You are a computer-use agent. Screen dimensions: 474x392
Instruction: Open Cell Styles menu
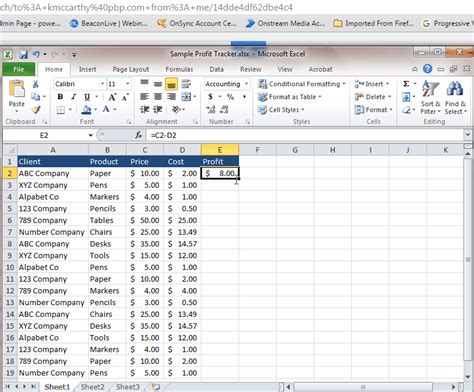coord(281,110)
